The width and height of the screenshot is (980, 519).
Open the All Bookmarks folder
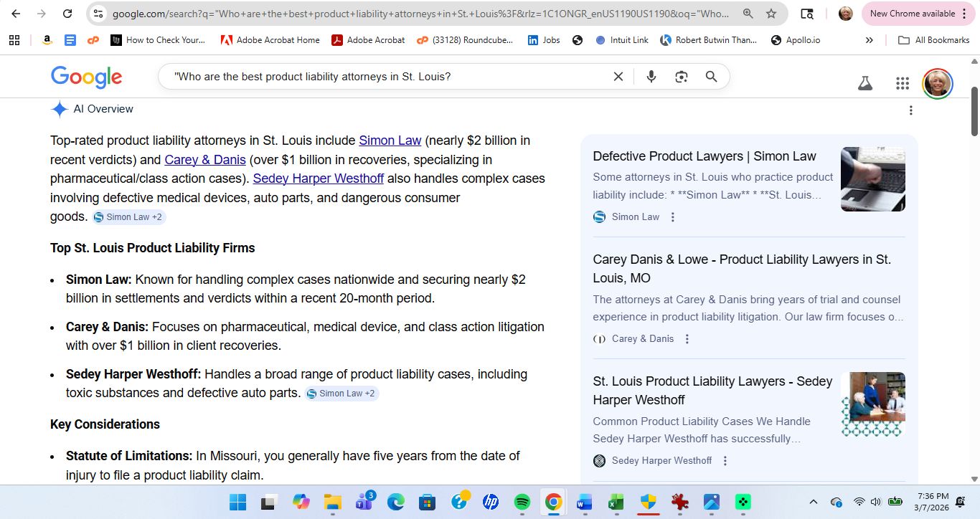(934, 40)
